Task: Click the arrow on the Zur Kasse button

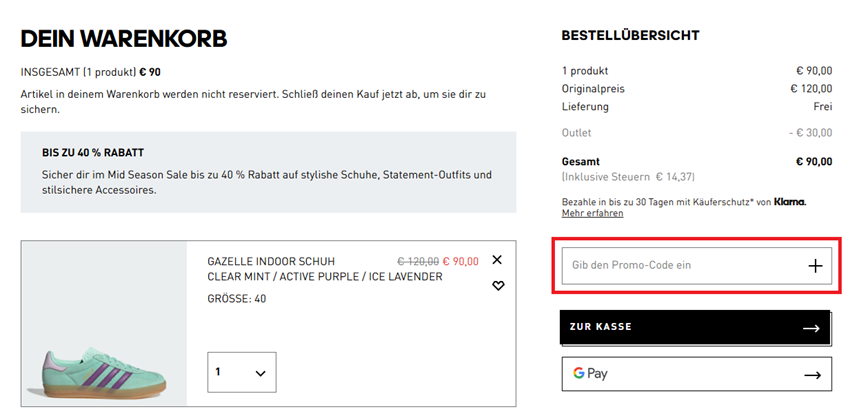Action: coord(810,328)
